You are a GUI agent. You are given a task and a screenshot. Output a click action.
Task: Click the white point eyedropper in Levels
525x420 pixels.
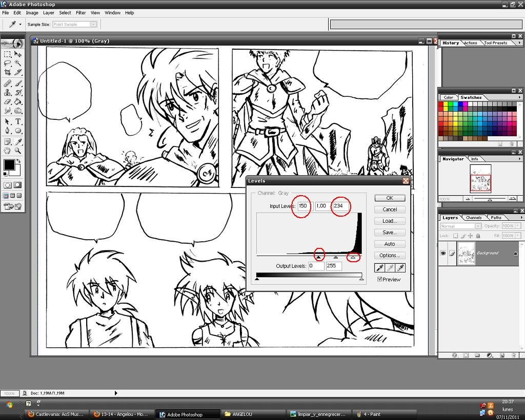pyautogui.click(x=400, y=267)
